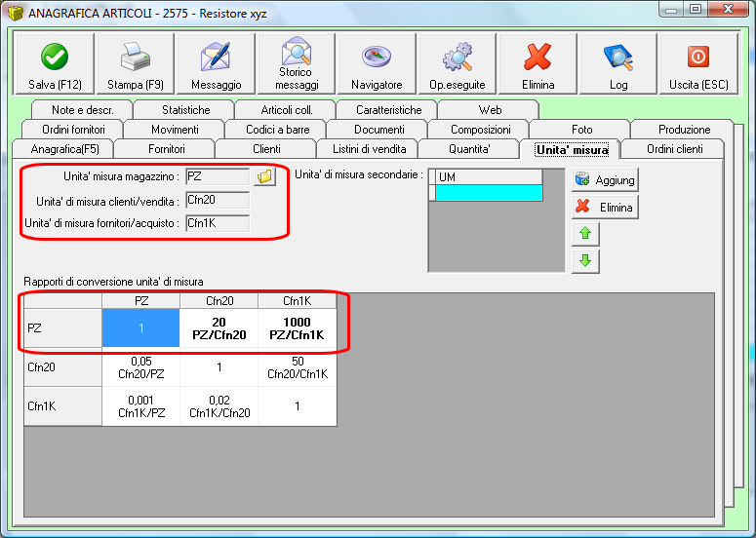
Task: Move secondary unit up with green arrow
Action: click(x=585, y=234)
